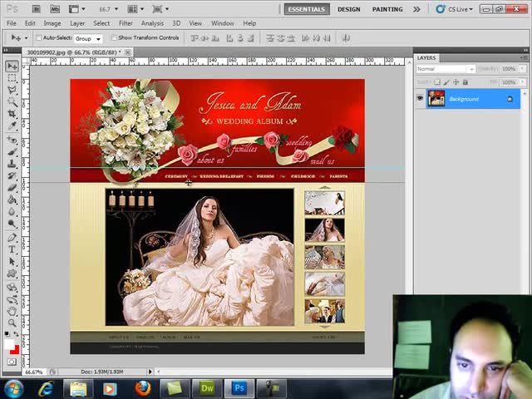This screenshot has width=532, height=399.
Task: Switch to the Design workspace
Action: [349, 9]
